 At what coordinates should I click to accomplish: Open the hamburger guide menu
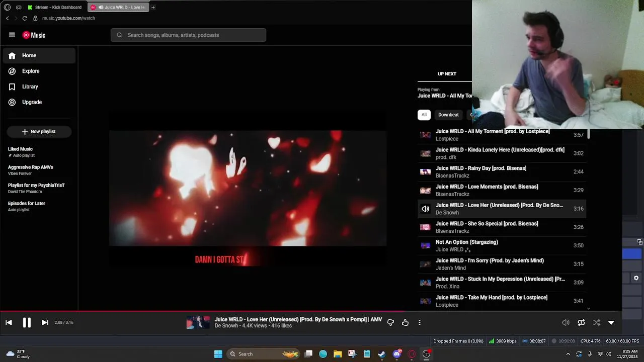[12, 35]
